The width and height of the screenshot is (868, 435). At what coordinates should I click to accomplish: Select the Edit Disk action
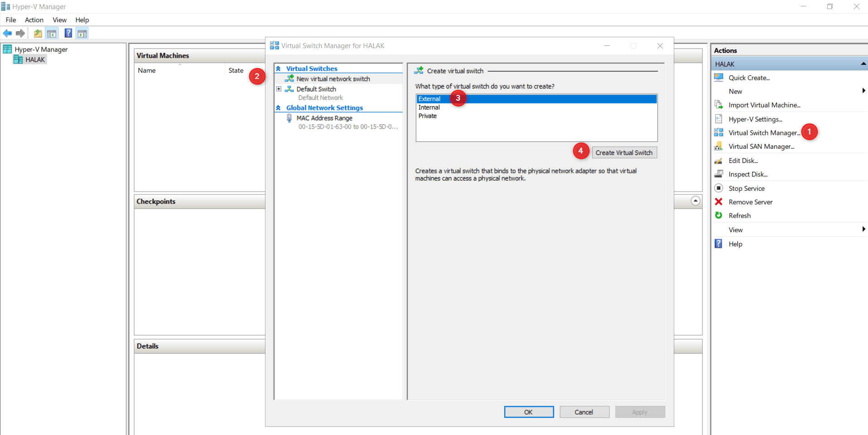click(743, 160)
